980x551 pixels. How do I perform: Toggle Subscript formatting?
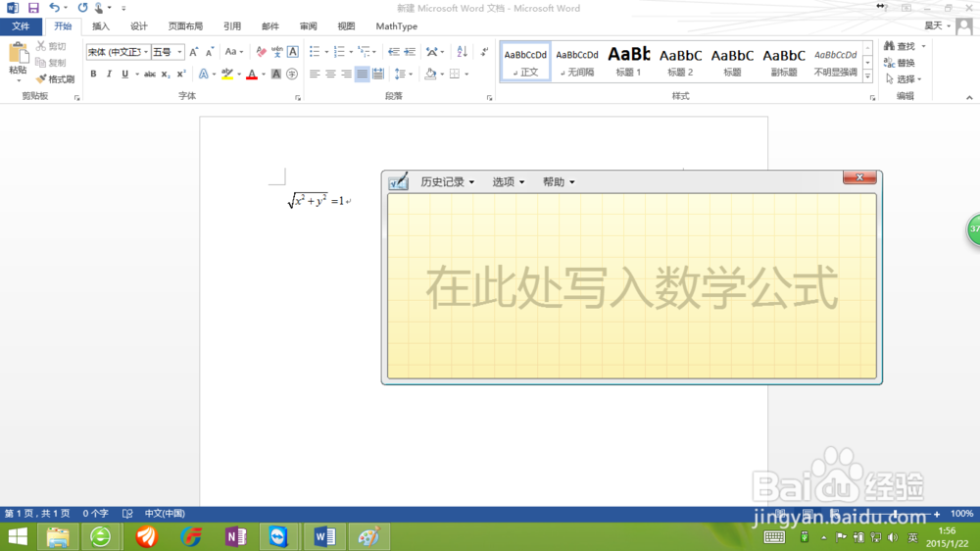coord(165,74)
